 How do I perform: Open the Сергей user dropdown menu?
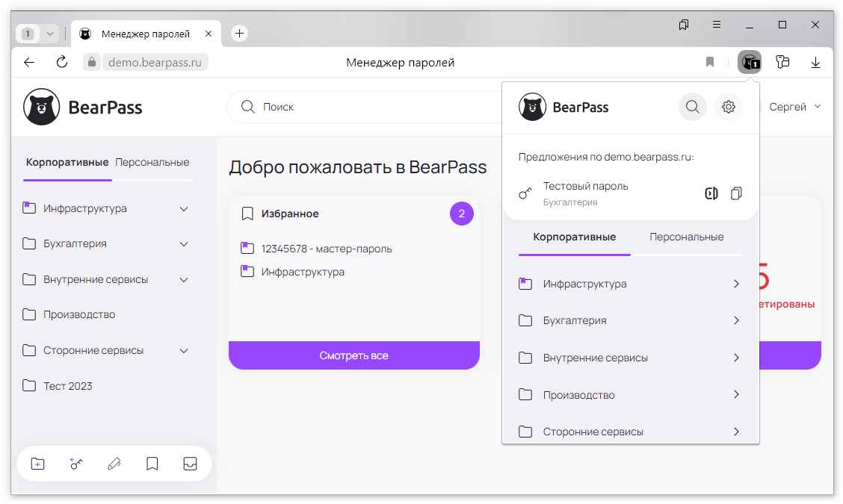tap(794, 107)
